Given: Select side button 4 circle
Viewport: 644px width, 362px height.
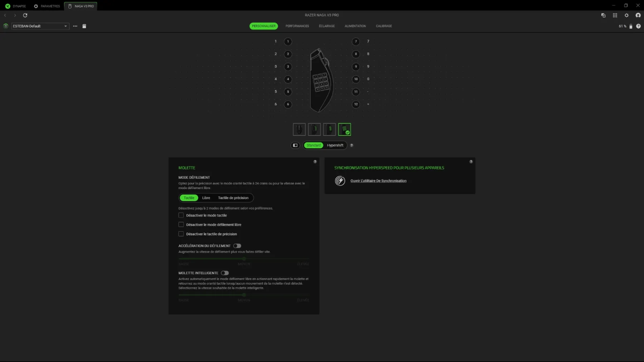Looking at the screenshot, I should pyautogui.click(x=288, y=79).
